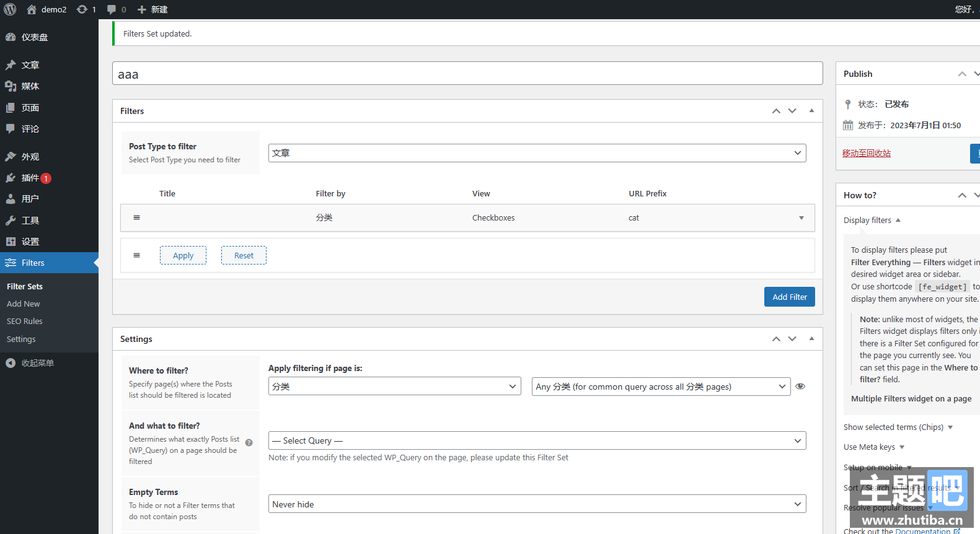This screenshot has height=534, width=980.
Task: Open 评论 comments menu
Action: click(x=49, y=129)
